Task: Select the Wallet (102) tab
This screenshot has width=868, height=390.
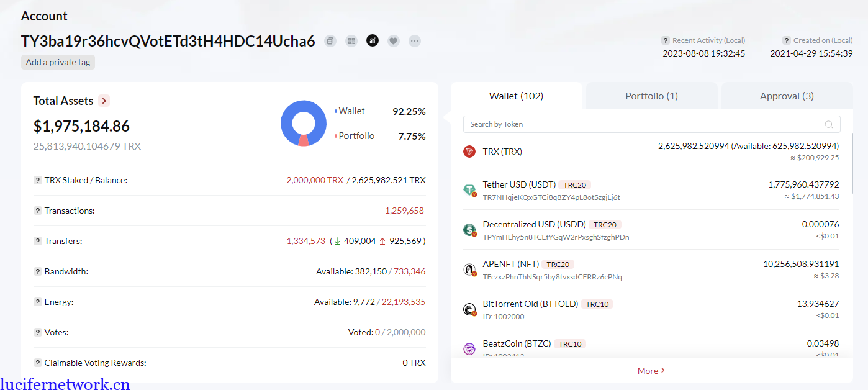Action: click(x=516, y=96)
